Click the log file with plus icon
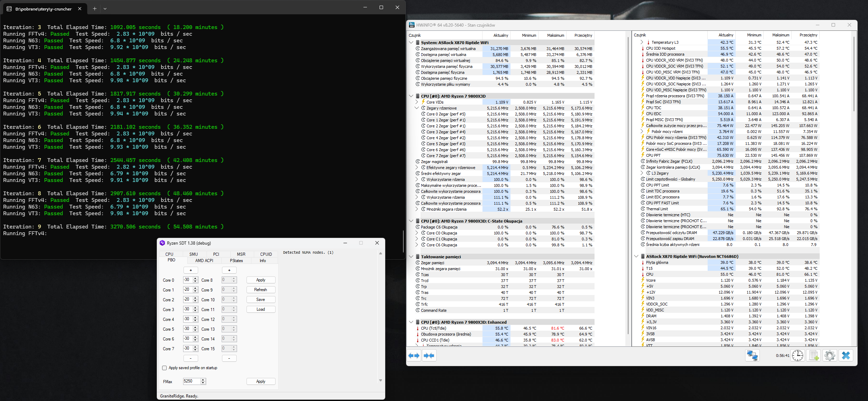 [x=814, y=356]
